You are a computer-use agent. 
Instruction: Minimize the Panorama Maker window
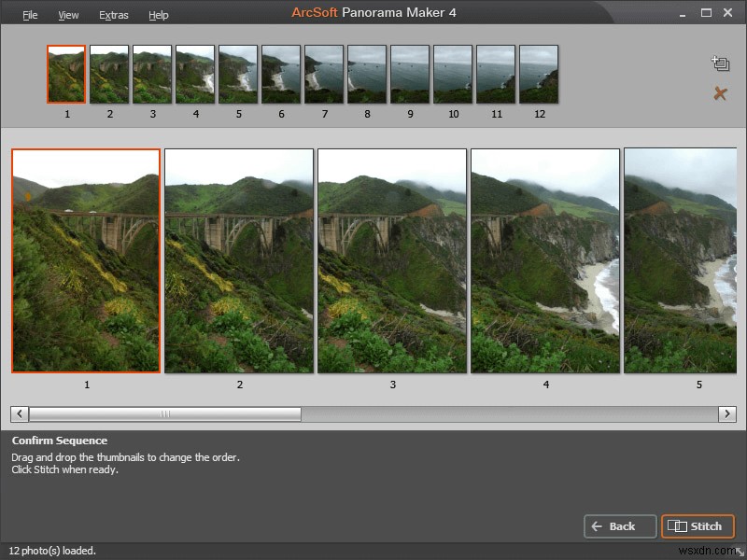click(x=683, y=14)
